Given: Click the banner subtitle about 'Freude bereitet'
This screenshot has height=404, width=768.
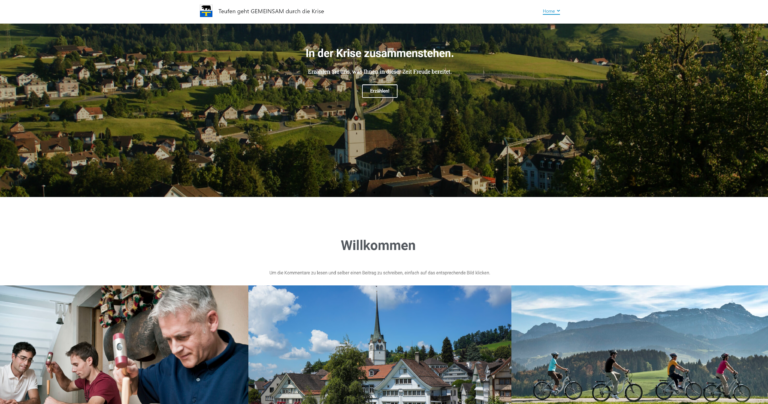Looking at the screenshot, I should pyautogui.click(x=380, y=71).
